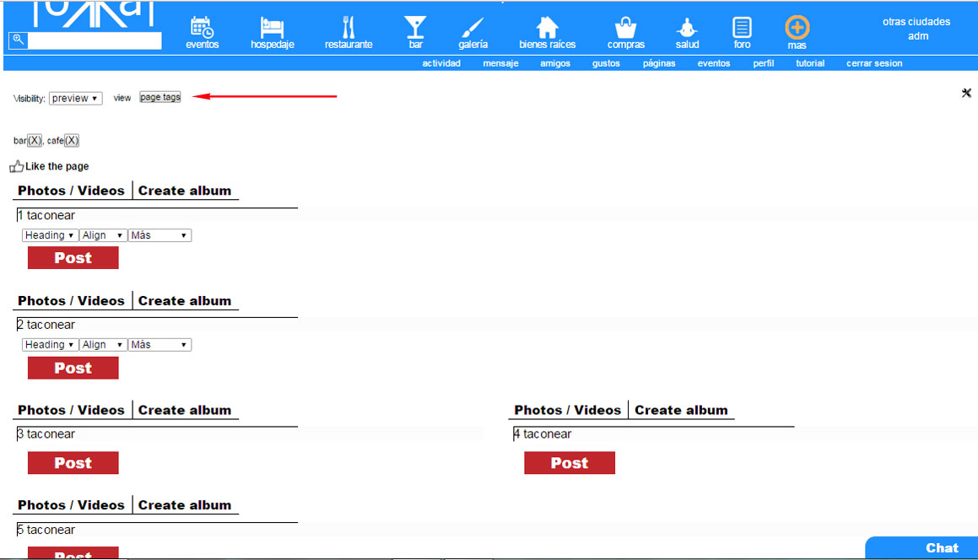
Task: Select the bar cocktail glass icon
Action: click(x=415, y=27)
